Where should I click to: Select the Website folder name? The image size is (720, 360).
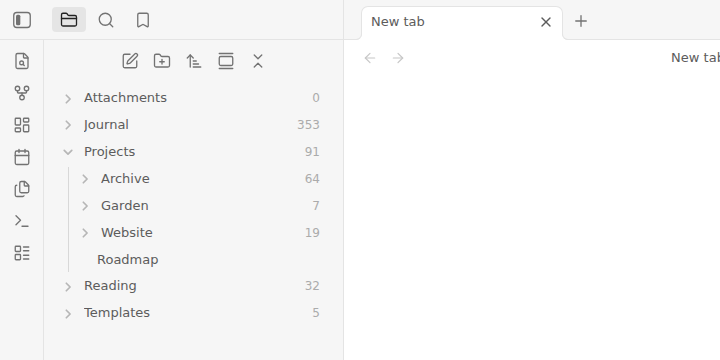point(127,233)
